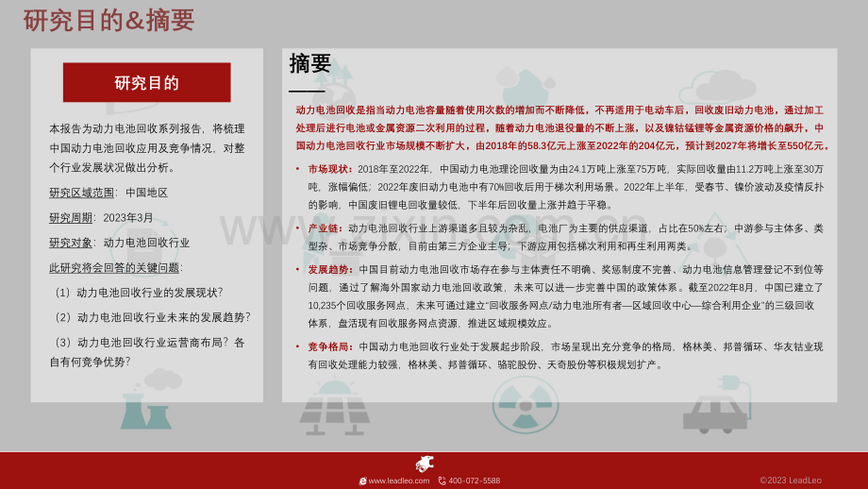Click question (2) 动力电池回收行业未来的发展趋势?

coord(153,317)
